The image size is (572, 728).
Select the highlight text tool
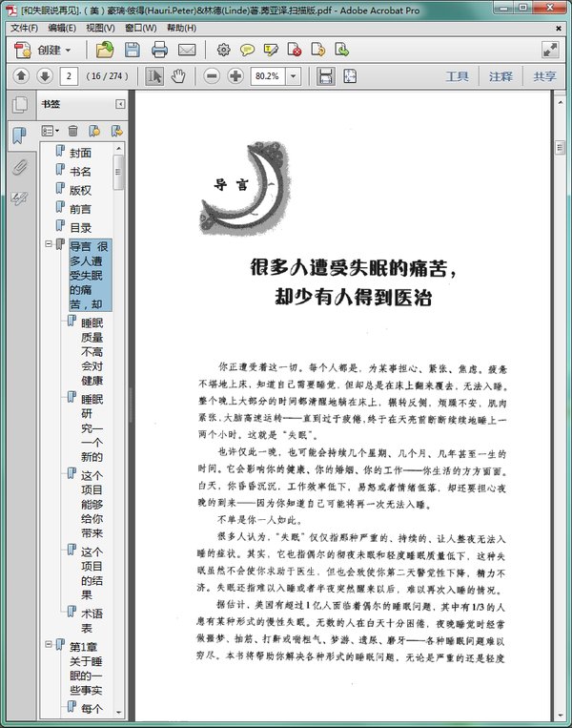tap(271, 50)
